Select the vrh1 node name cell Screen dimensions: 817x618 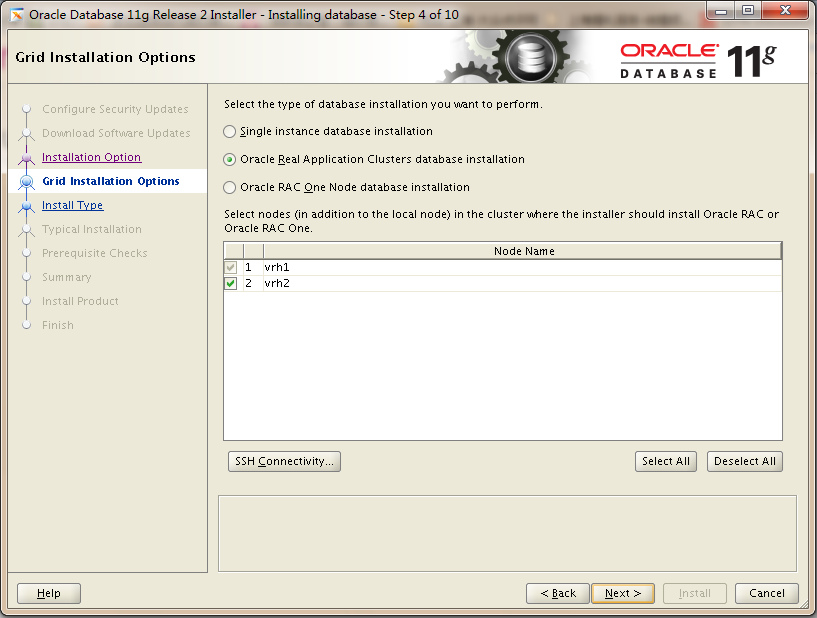pyautogui.click(x=523, y=267)
